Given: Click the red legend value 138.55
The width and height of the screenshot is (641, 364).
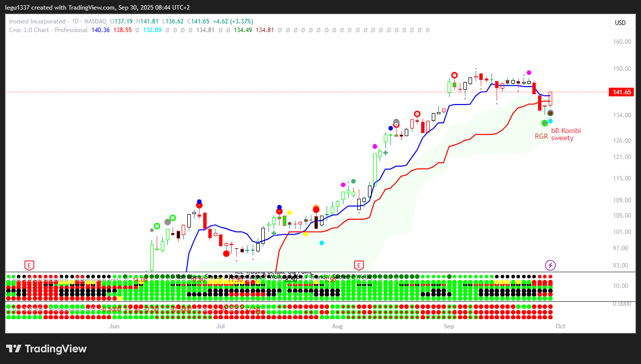Looking at the screenshot, I should coord(122,30).
